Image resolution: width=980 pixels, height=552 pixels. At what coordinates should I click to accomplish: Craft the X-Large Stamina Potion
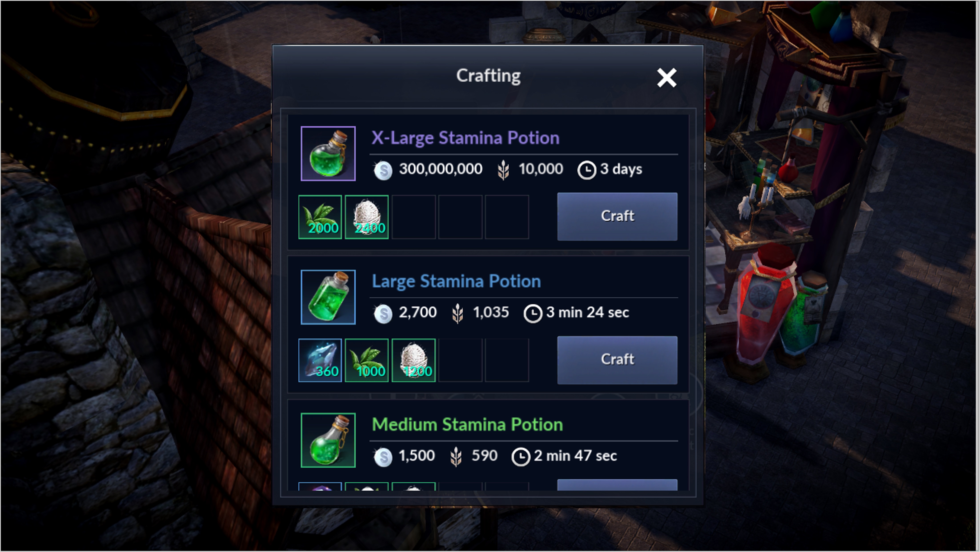[x=617, y=216]
